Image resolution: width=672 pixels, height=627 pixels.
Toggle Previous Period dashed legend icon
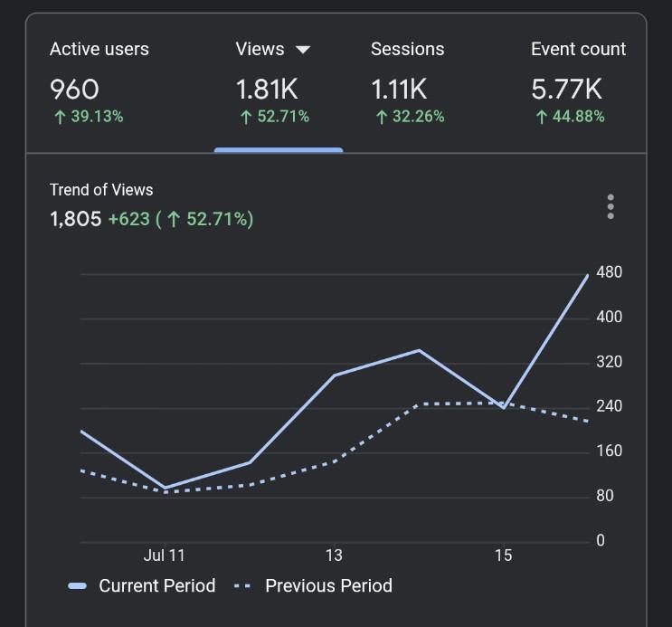point(242,585)
